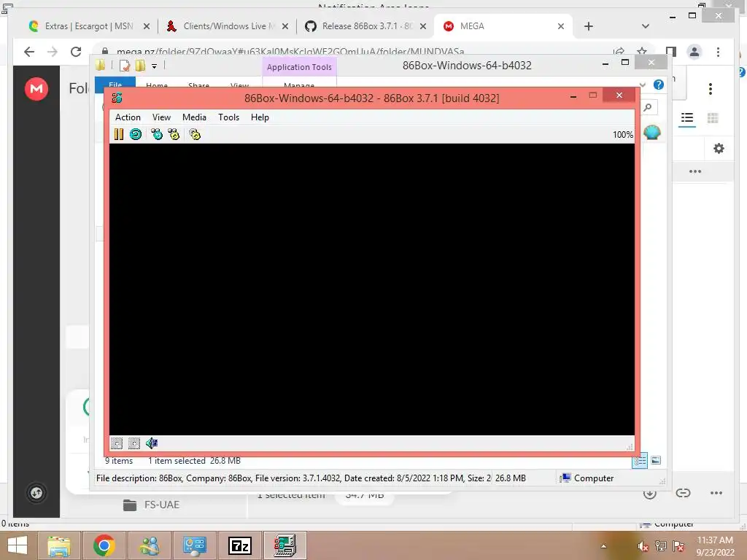Close the MEGA browser tab
Viewport: 747px width, 560px height.
(x=561, y=27)
